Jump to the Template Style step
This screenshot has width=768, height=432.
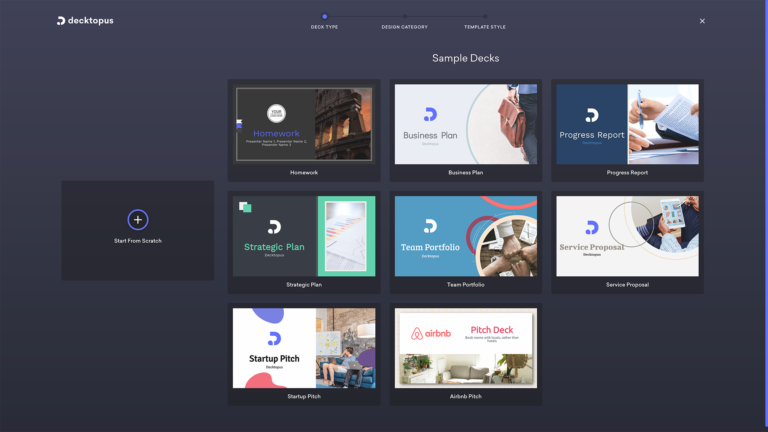484,16
